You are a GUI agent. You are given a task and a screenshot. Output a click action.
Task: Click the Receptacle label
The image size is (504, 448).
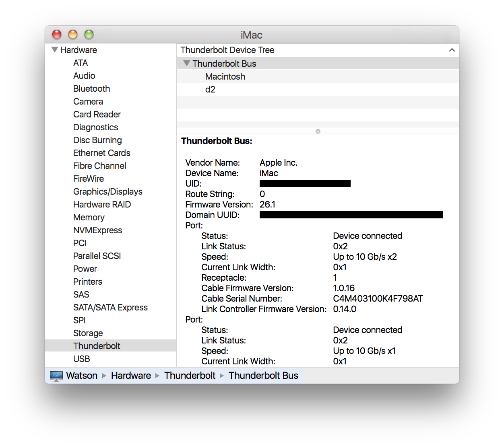(224, 277)
